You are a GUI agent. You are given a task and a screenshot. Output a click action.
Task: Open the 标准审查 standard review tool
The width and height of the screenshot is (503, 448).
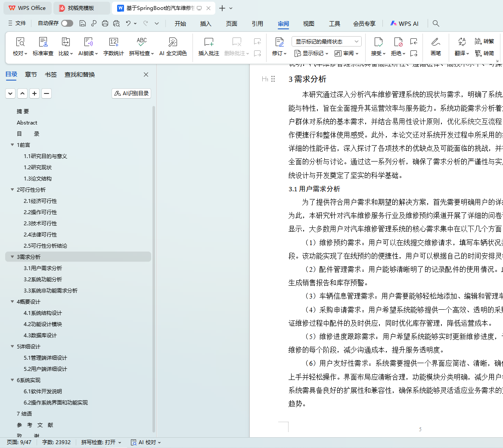tap(43, 42)
